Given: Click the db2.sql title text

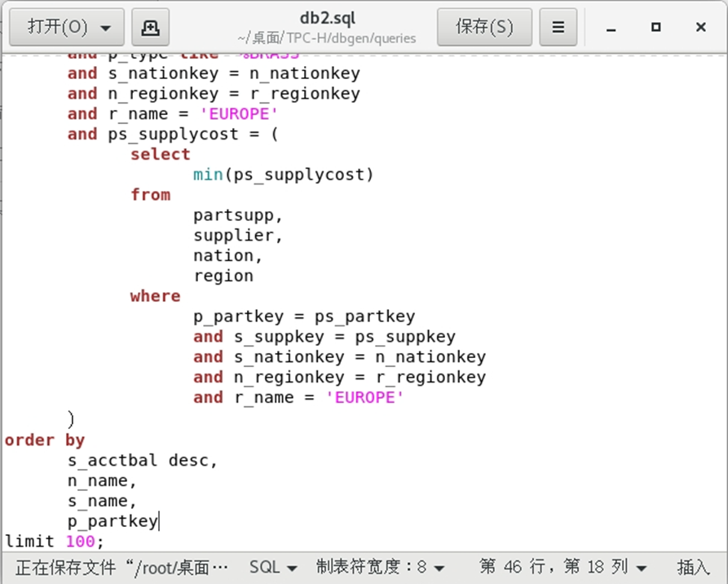Looking at the screenshot, I should pyautogui.click(x=328, y=19).
